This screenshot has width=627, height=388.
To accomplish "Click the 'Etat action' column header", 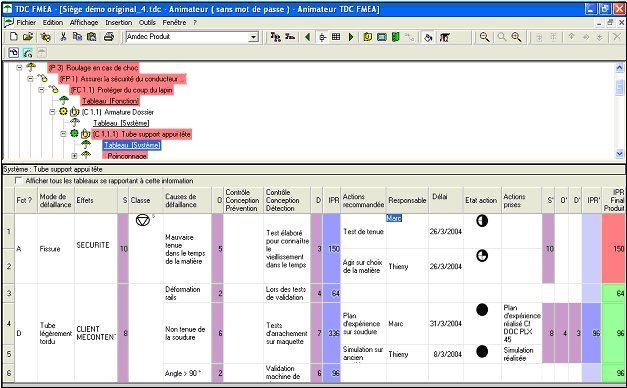I will click(481, 200).
